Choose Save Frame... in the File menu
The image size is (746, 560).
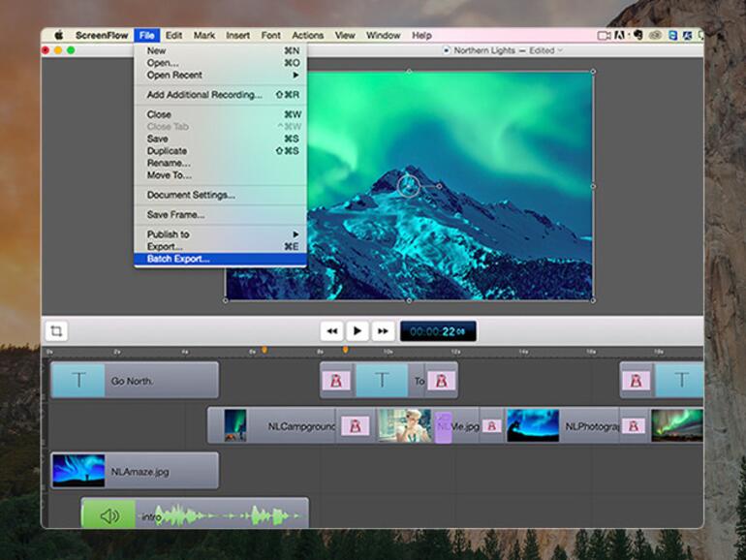[220, 214]
